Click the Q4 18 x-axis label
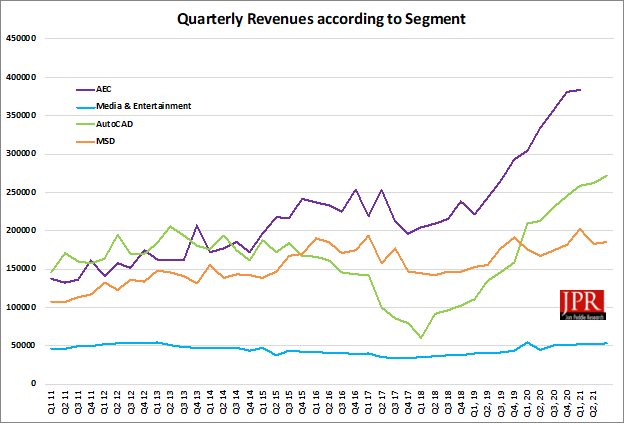 461,403
